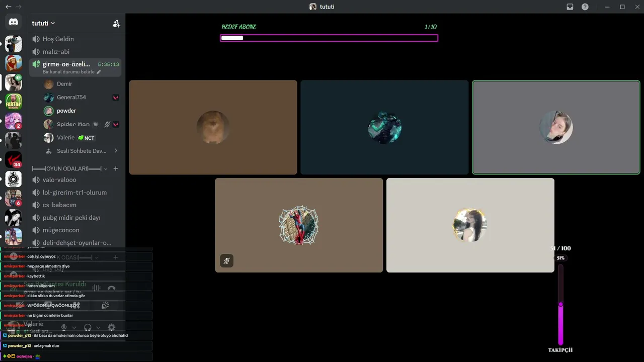The height and width of the screenshot is (362, 644).
Task: Set channel status via 'Bir kanal durumu belirle'
Action: click(x=72, y=72)
